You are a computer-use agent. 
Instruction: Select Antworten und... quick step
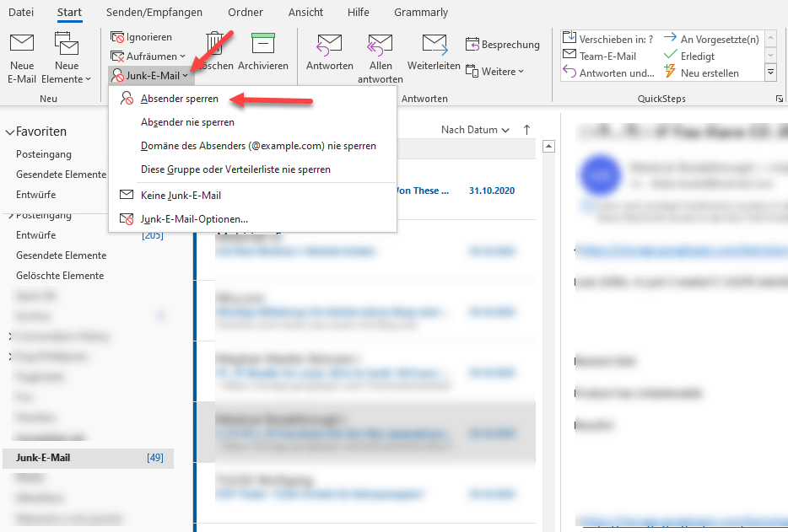click(608, 73)
